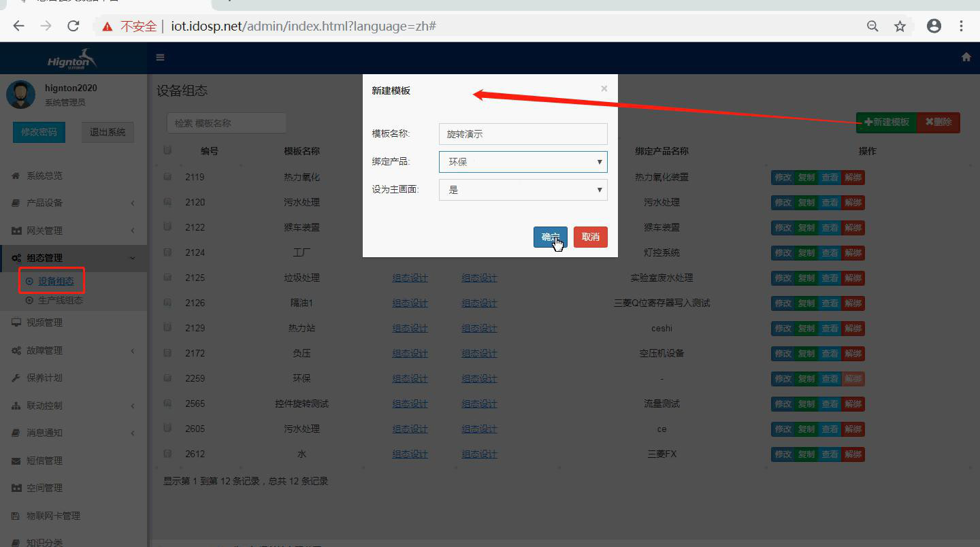Open 视频管理 in the sidebar
The image size is (980, 547).
pos(45,322)
